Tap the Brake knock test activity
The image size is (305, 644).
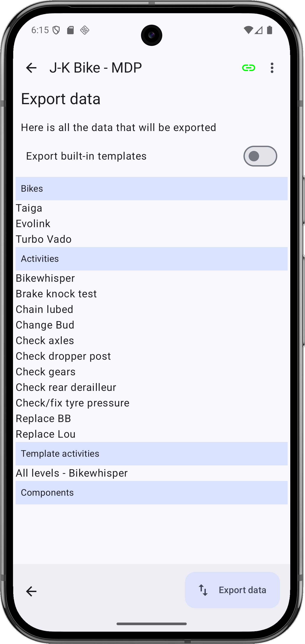click(56, 294)
